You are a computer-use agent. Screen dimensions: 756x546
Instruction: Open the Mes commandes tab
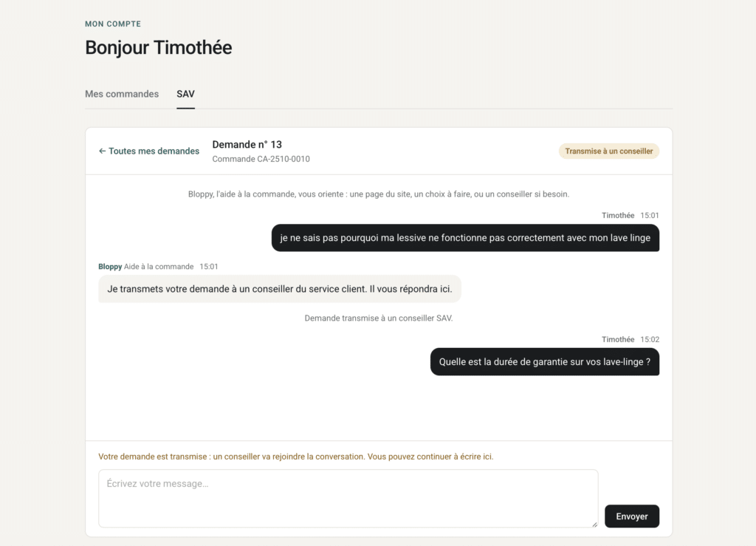[122, 94]
